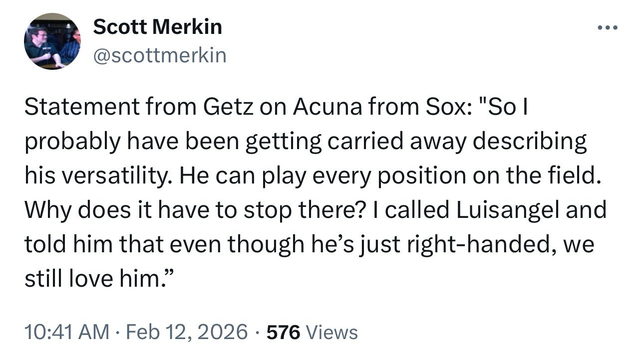Click the 10:41 AM timestamp
The width and height of the screenshot is (644, 360).
coord(66,332)
